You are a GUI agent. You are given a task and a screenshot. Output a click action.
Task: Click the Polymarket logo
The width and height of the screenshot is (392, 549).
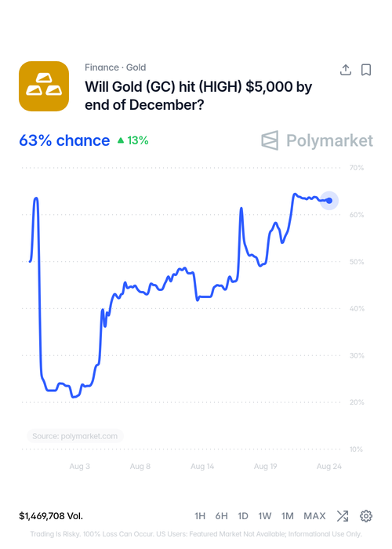point(317,140)
